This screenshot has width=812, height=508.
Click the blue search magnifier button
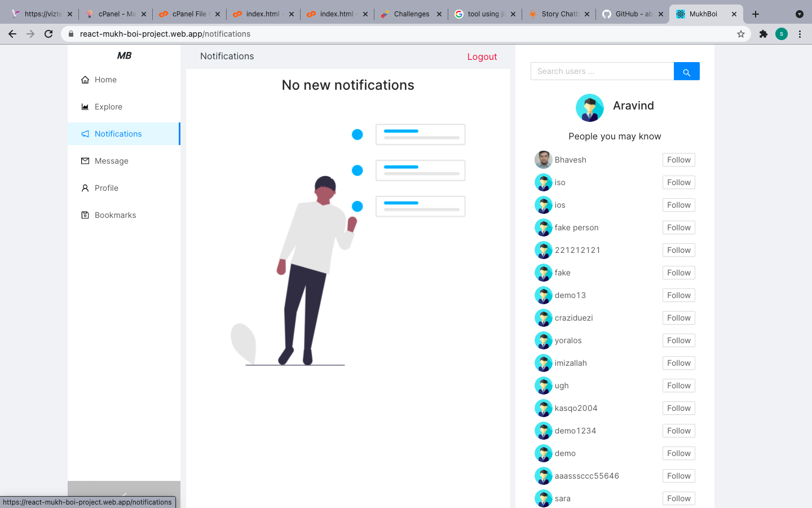click(686, 71)
